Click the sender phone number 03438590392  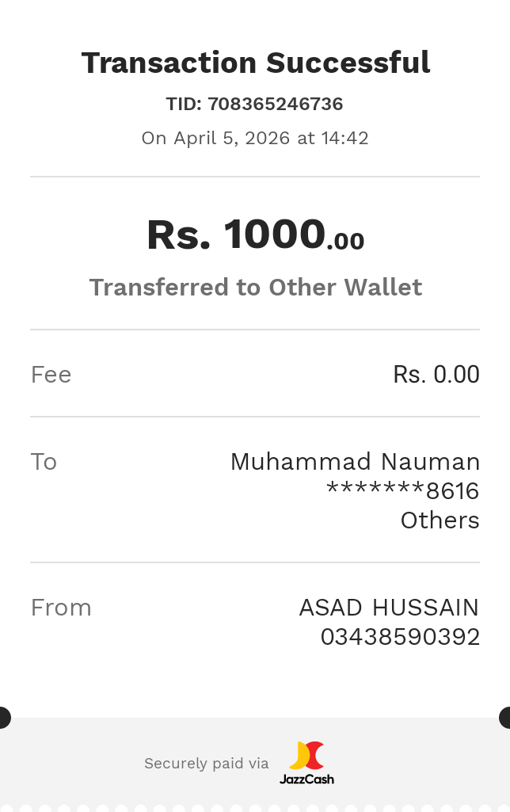coord(400,637)
